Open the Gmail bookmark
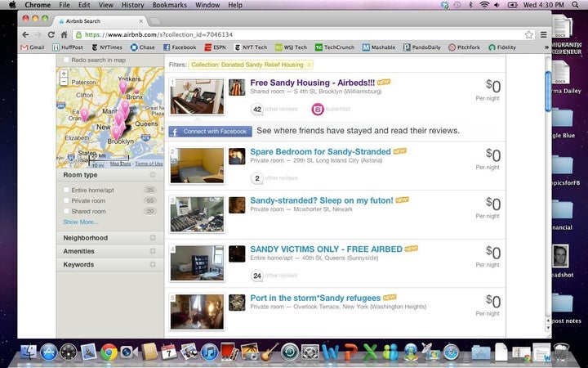This screenshot has height=368, width=588. coord(32,47)
